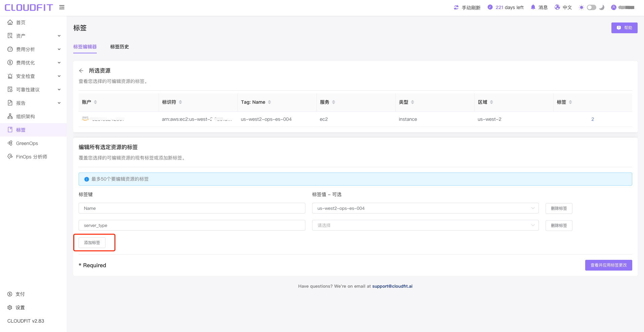Click the 标签 tag sidebar icon
This screenshot has width=644, height=332.
click(10, 130)
